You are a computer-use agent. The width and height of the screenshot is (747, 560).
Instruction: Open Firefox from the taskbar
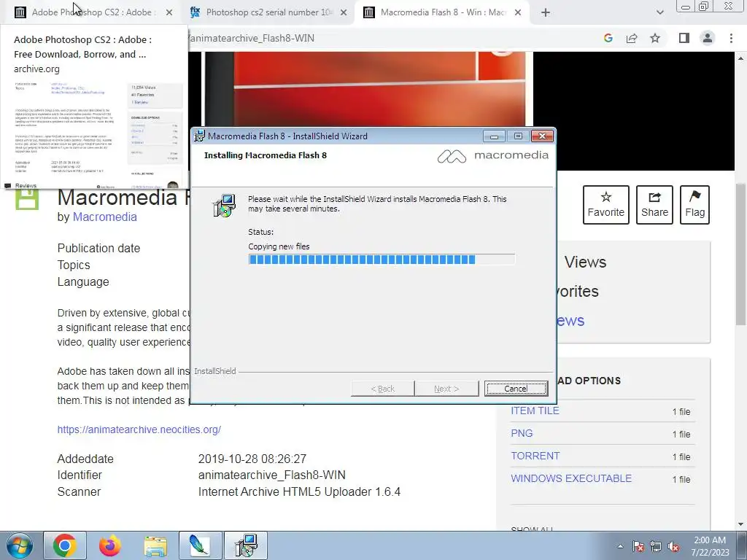[109, 545]
